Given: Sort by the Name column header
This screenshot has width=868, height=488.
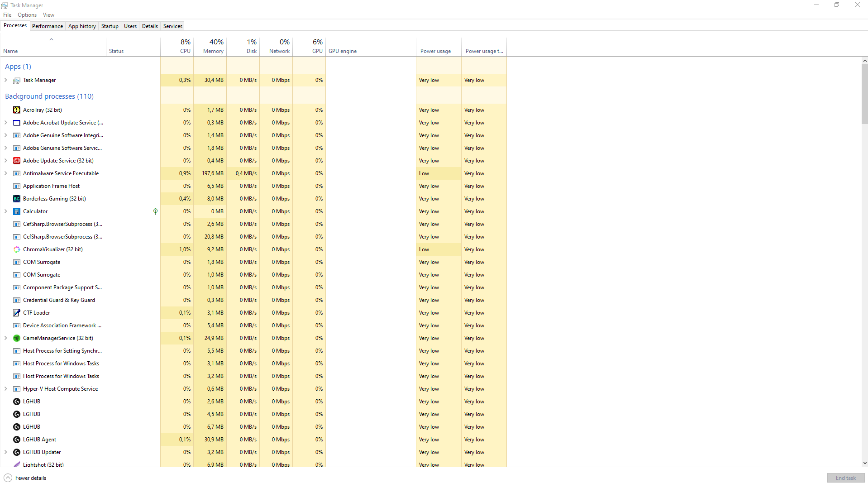Looking at the screenshot, I should pyautogui.click(x=53, y=46).
